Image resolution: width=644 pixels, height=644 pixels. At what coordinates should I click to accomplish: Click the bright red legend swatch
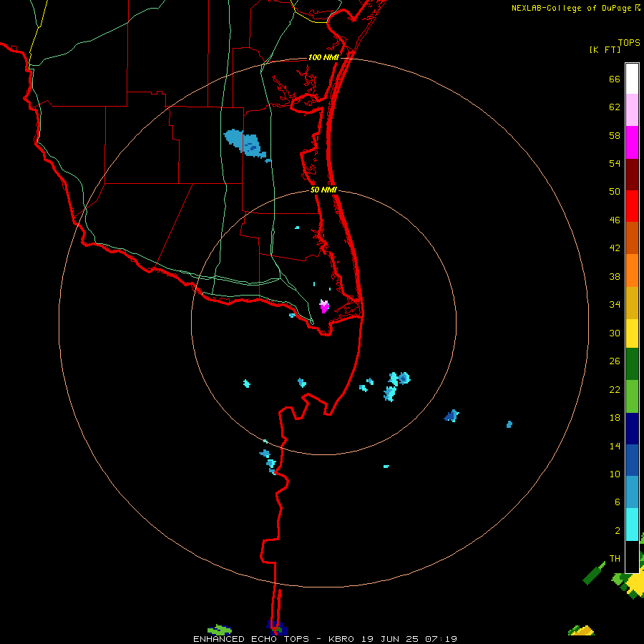632,206
